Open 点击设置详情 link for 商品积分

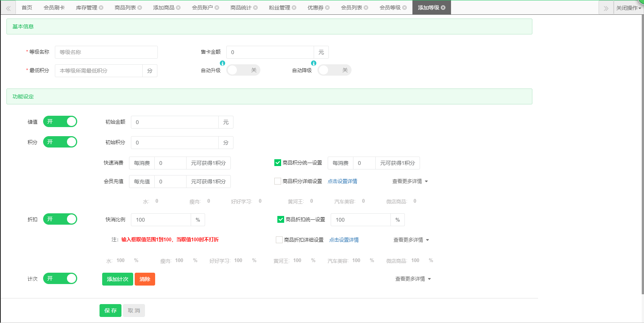342,181
